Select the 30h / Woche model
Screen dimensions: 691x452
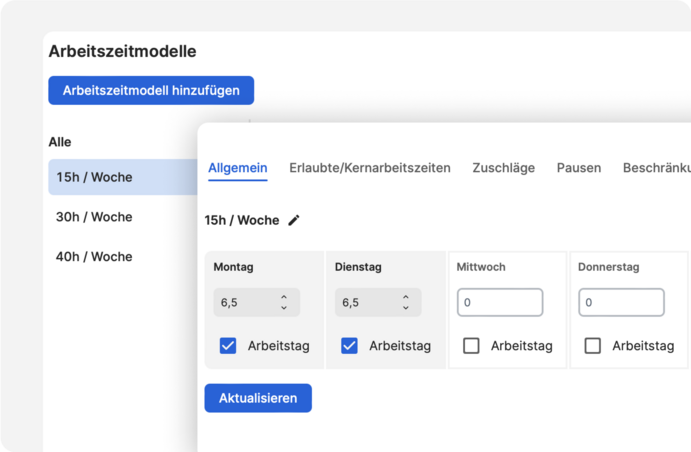point(95,217)
